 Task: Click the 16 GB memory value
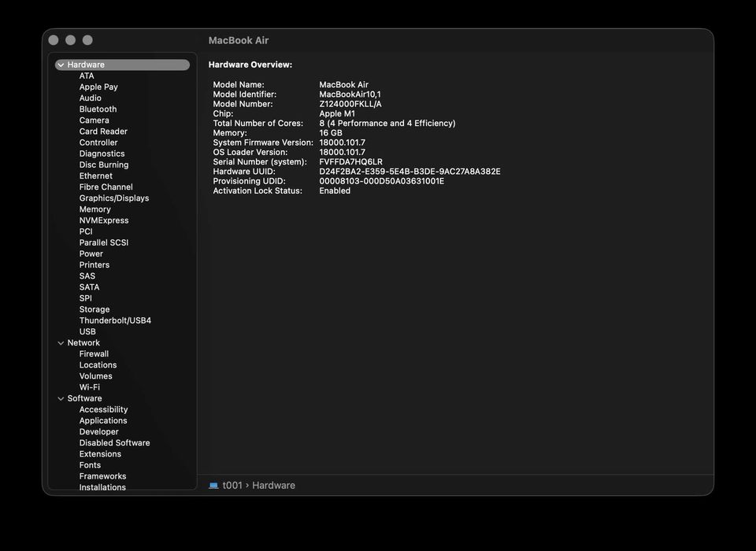[x=331, y=133]
